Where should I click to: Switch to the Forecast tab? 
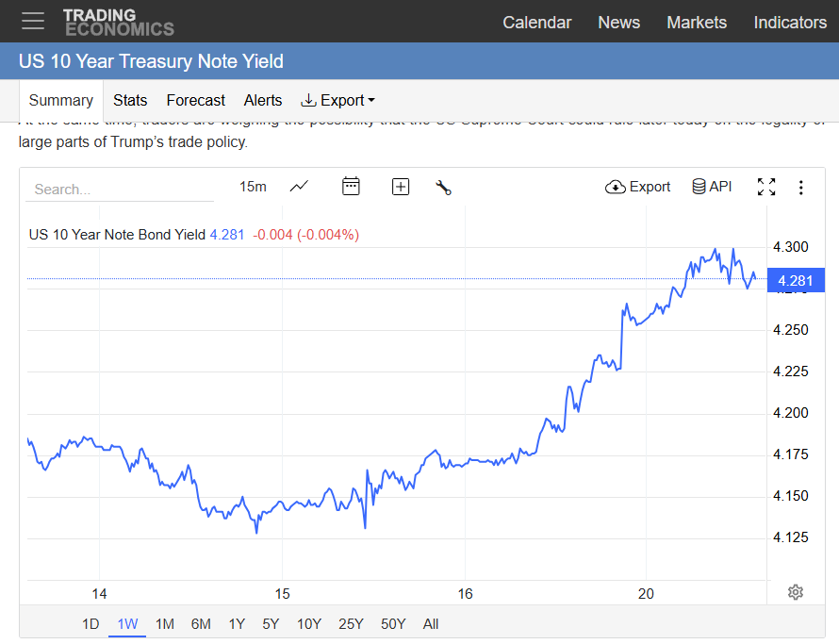point(195,101)
